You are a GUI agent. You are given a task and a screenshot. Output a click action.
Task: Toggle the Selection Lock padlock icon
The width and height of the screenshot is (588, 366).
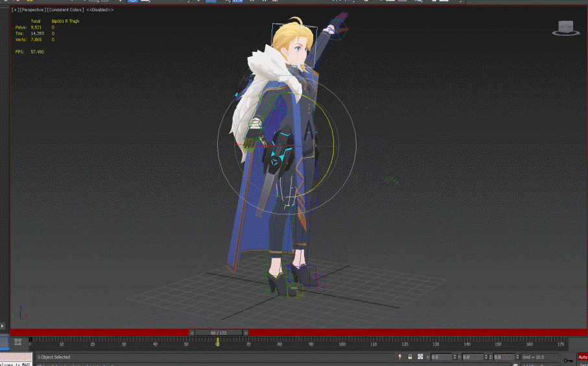pyautogui.click(x=410, y=357)
